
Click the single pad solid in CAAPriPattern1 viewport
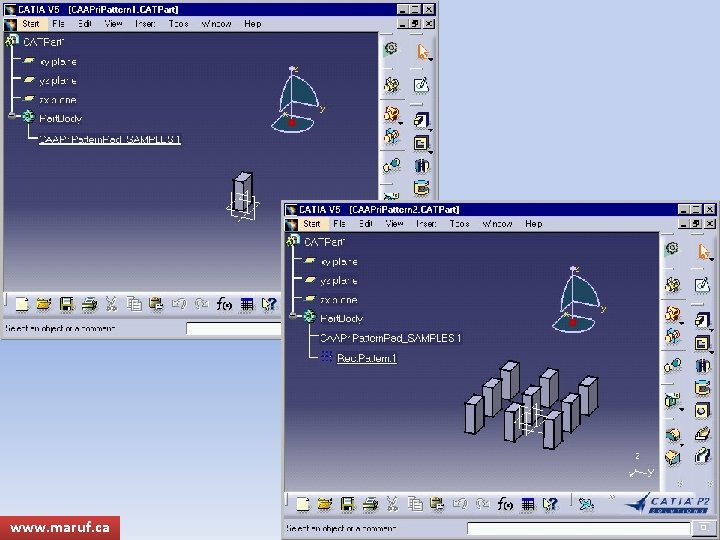[242, 191]
